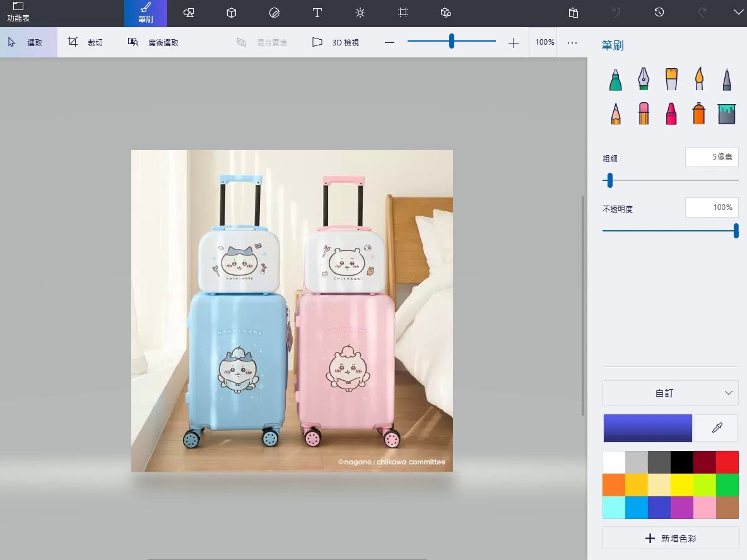Image resolution: width=747 pixels, height=560 pixels.
Task: Select the Watercolor brush
Action: tap(699, 79)
